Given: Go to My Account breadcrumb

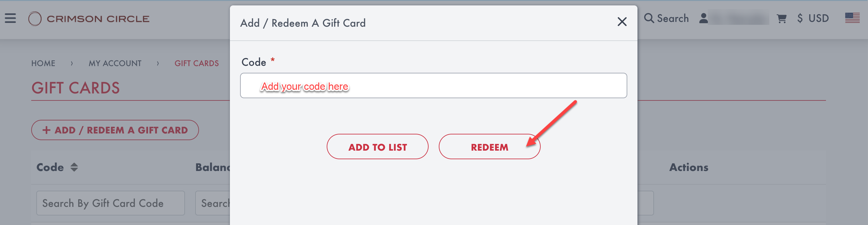Looking at the screenshot, I should pyautogui.click(x=115, y=63).
